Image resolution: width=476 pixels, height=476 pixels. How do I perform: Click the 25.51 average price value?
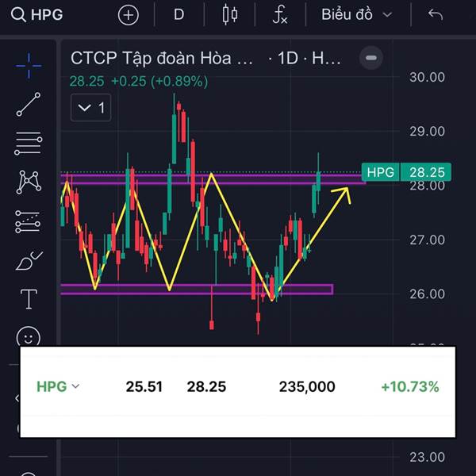point(144,387)
